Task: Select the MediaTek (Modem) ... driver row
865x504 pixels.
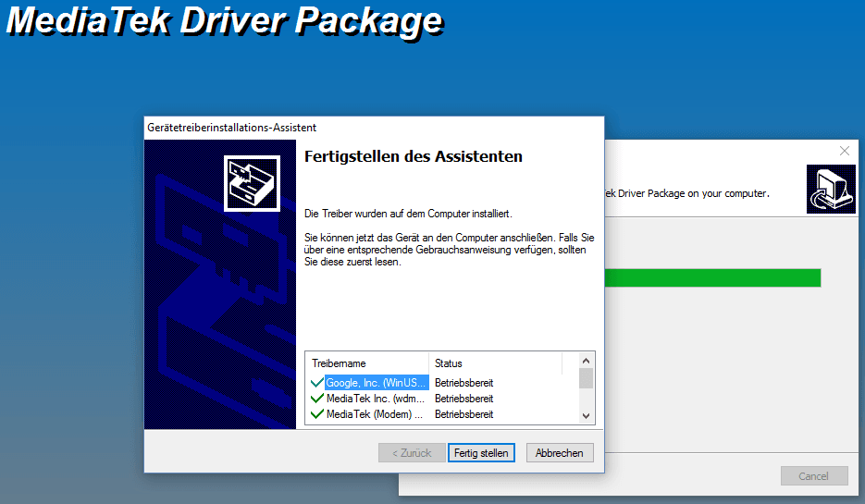Action: pos(374,414)
